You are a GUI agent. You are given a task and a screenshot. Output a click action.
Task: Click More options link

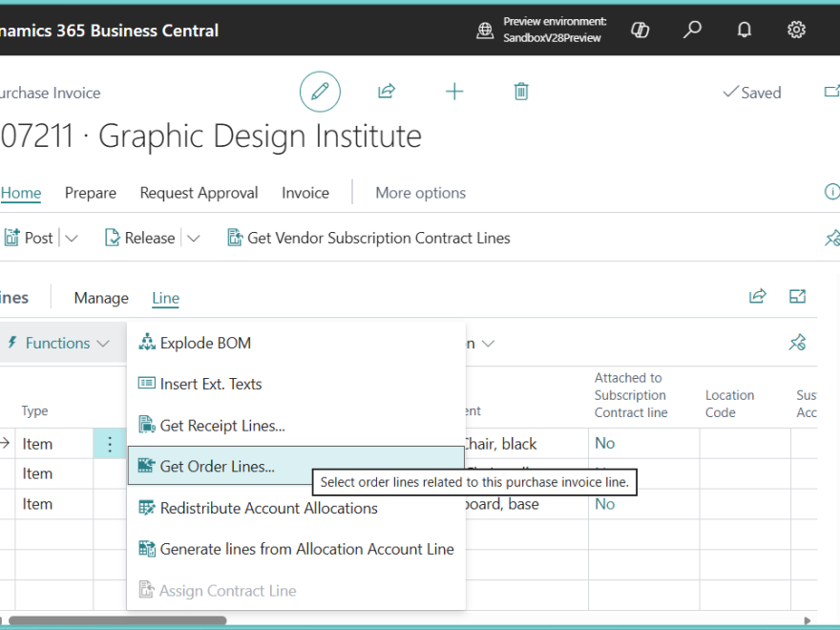point(420,193)
